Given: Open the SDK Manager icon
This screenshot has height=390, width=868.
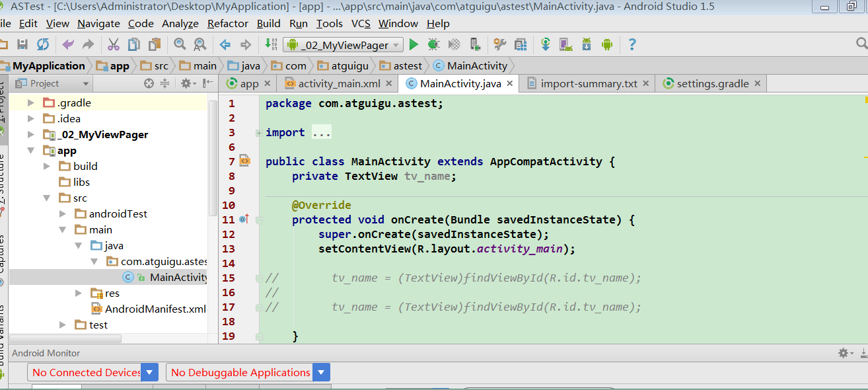Looking at the screenshot, I should (587, 45).
